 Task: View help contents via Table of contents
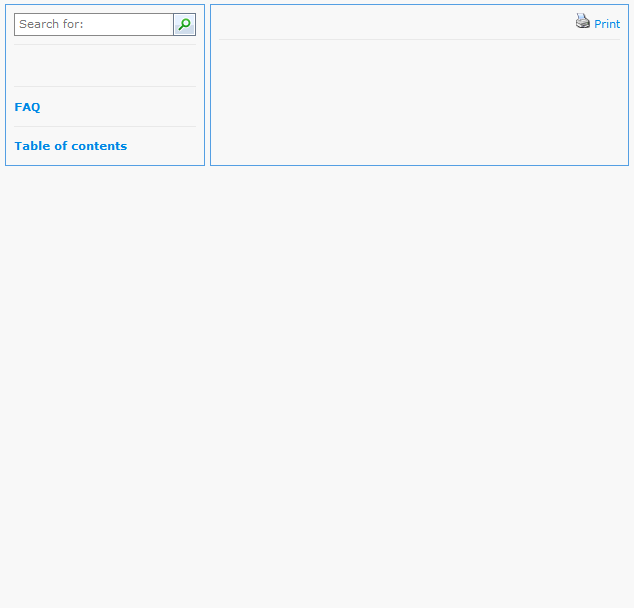[x=71, y=146]
